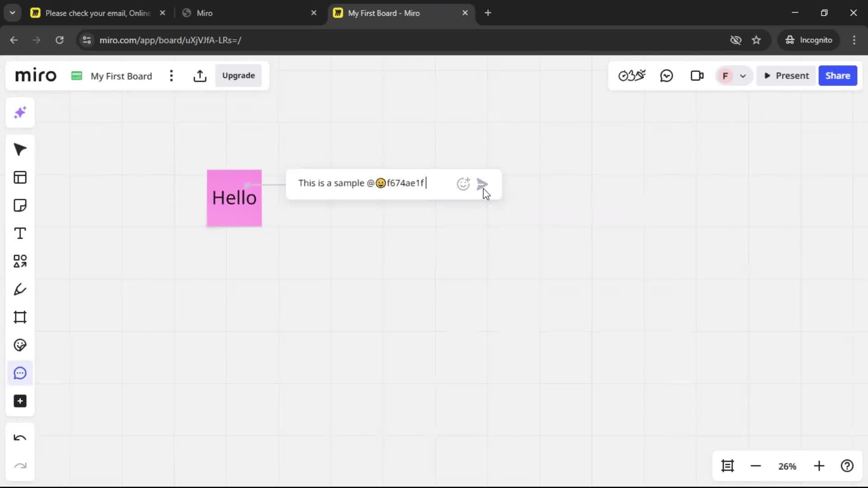Redo the last action
Screen dimensions: 868x488
pos(20,466)
